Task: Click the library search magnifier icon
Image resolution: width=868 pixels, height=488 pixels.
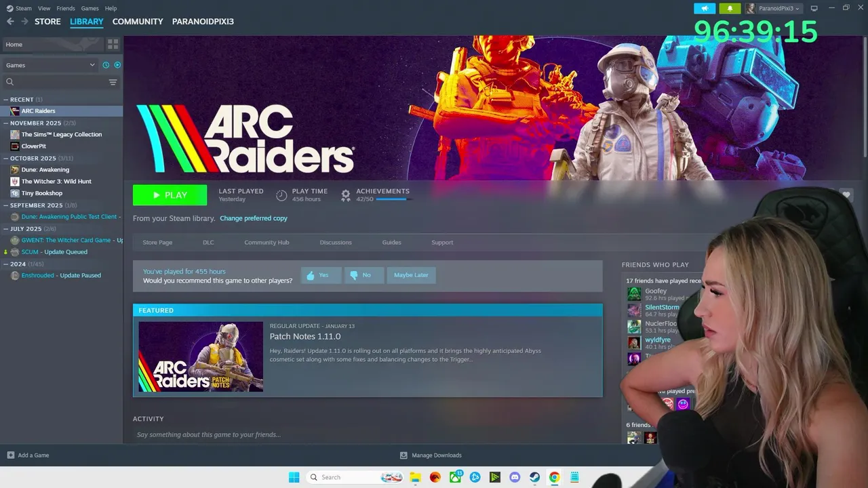Action: (9, 82)
